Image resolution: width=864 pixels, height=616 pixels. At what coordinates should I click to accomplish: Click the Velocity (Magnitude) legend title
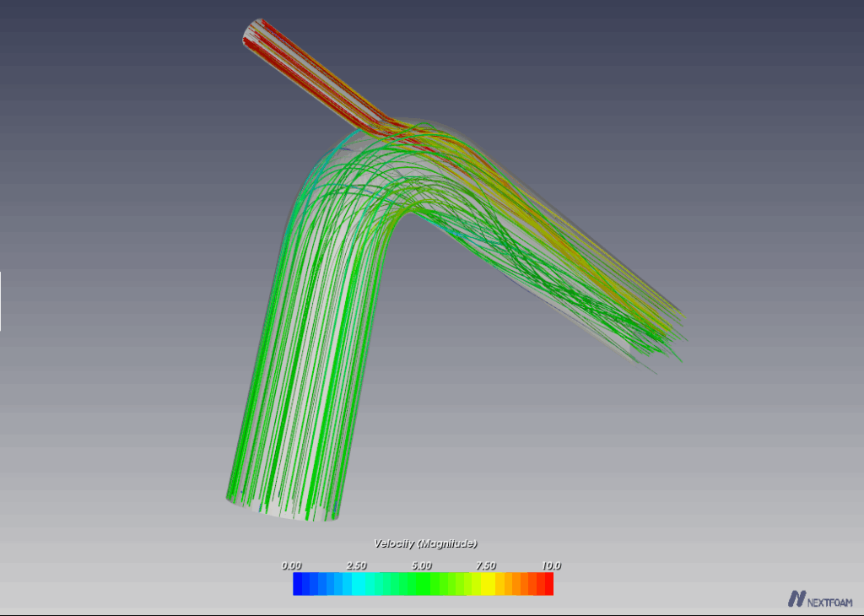425,543
